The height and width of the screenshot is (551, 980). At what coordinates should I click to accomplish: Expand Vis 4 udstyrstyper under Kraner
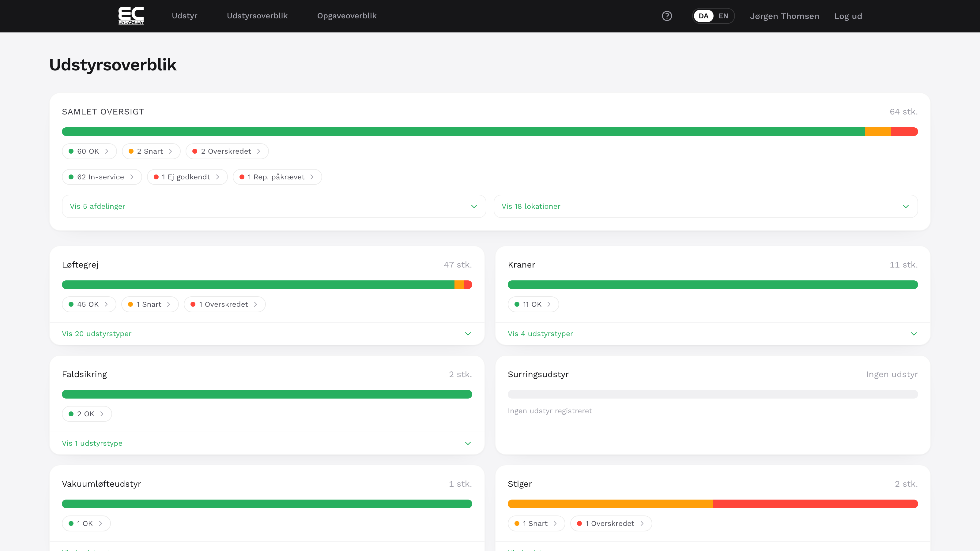tap(713, 334)
